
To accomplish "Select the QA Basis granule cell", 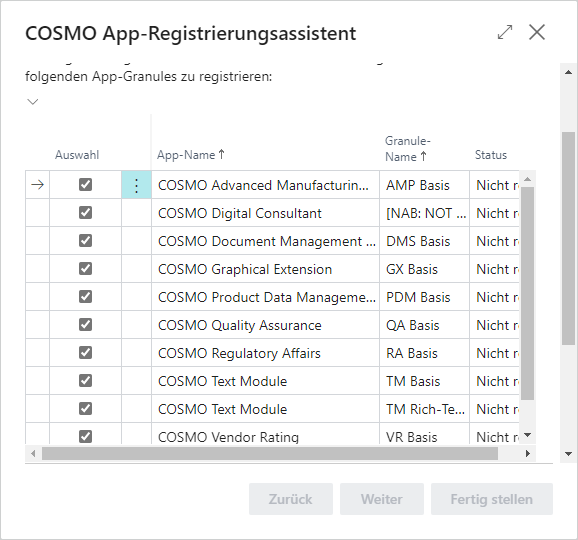I will coord(425,325).
